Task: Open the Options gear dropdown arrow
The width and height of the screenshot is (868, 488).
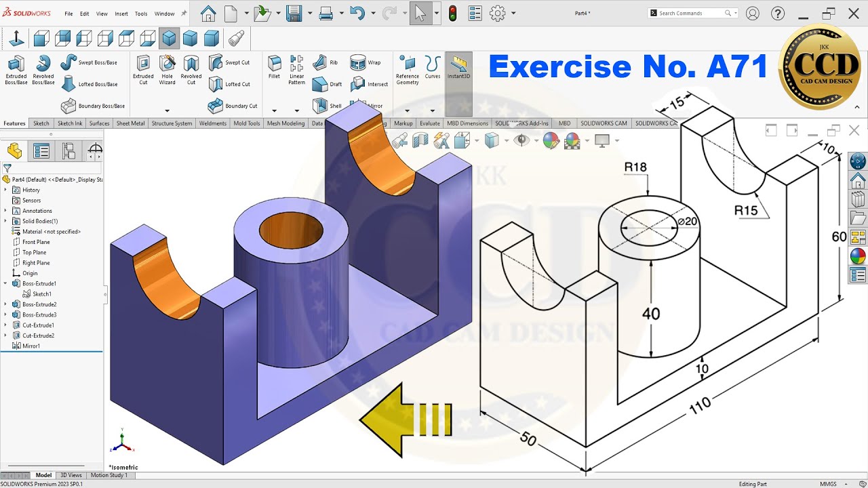Action: (x=513, y=13)
